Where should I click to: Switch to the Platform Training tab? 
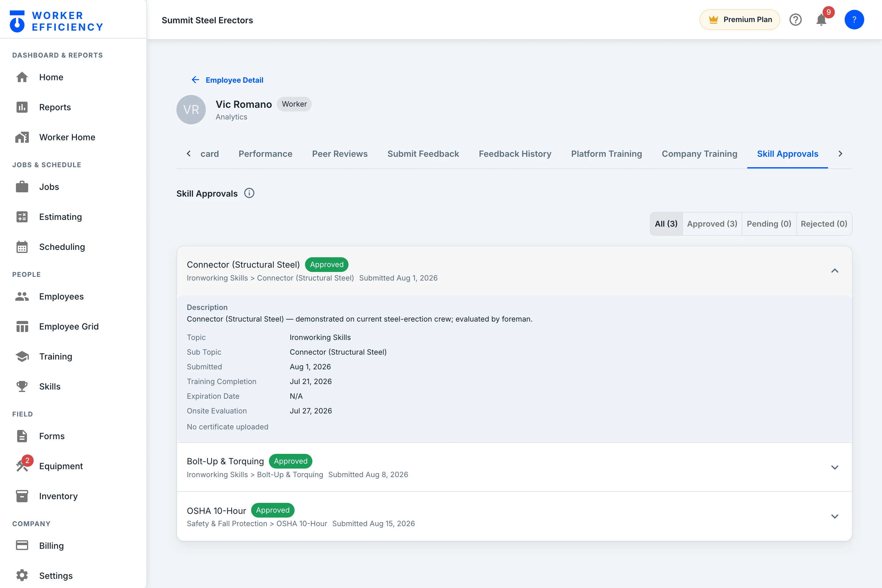tap(606, 154)
